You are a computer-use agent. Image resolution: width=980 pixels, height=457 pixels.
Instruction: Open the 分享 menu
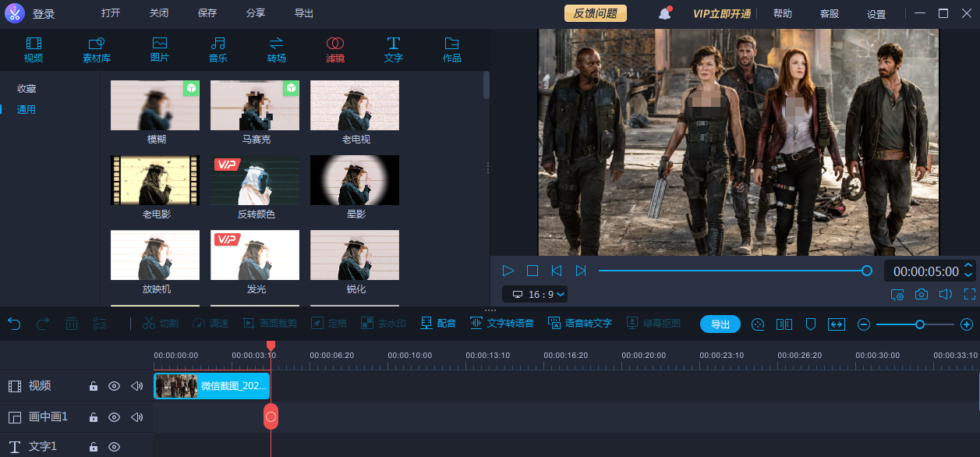click(x=256, y=13)
